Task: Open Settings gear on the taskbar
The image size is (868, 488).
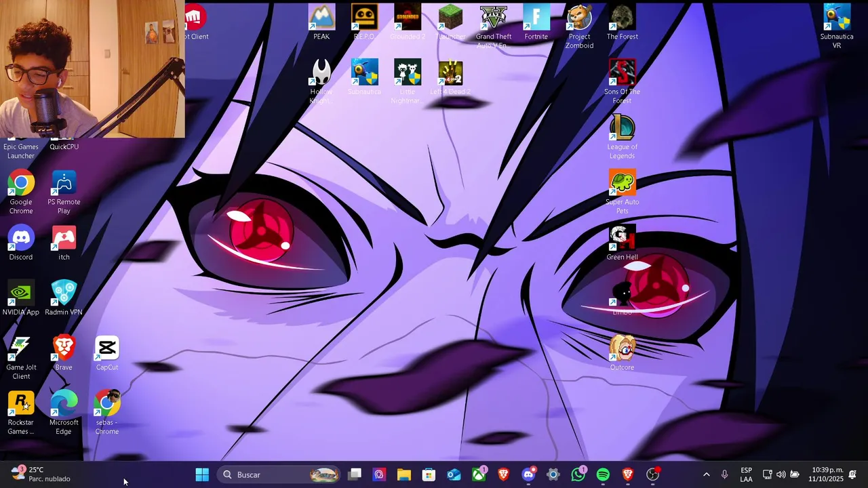Action: [x=553, y=474]
